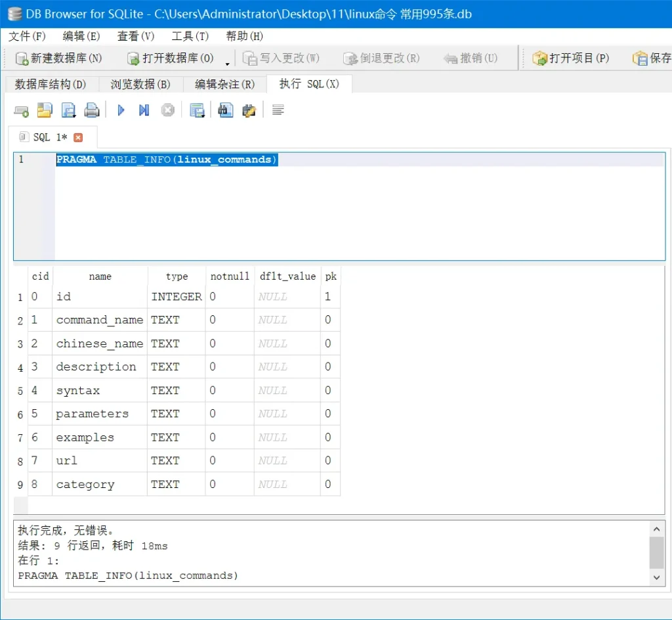Open the 工具(T) menu
The height and width of the screenshot is (620, 672).
190,36
